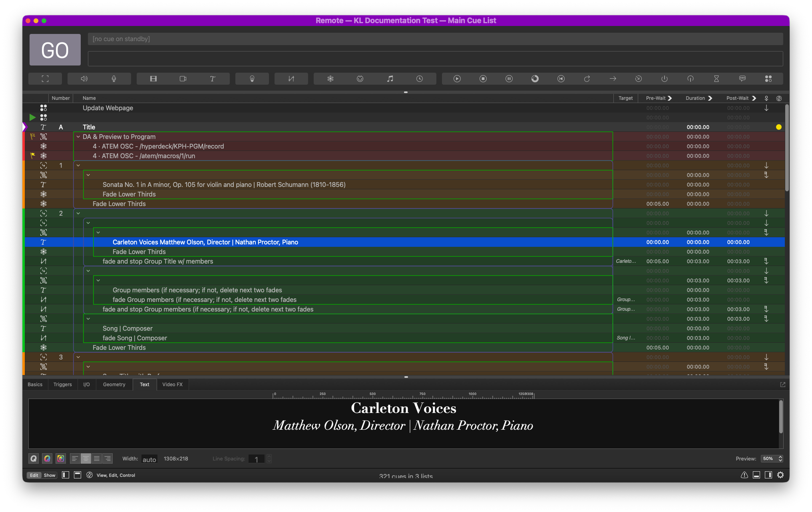Click the Audio cue speaker icon
812x512 pixels.
point(84,79)
